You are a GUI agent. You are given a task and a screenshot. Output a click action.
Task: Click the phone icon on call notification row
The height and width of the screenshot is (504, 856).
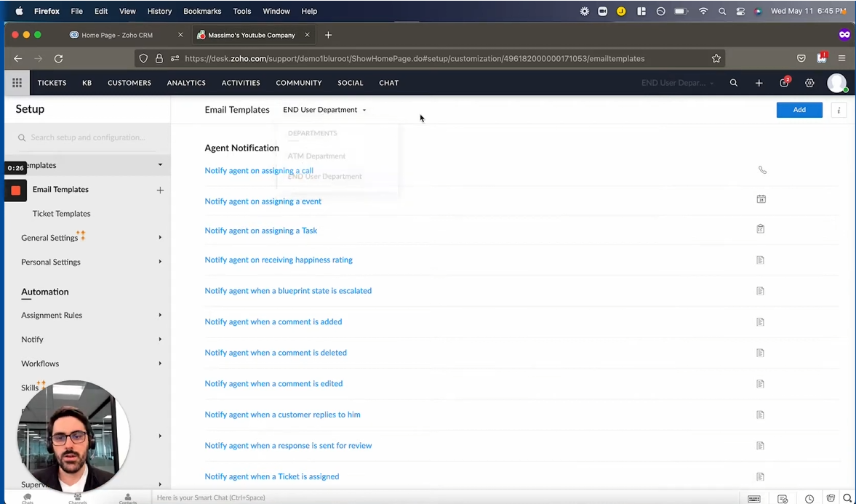pos(761,170)
